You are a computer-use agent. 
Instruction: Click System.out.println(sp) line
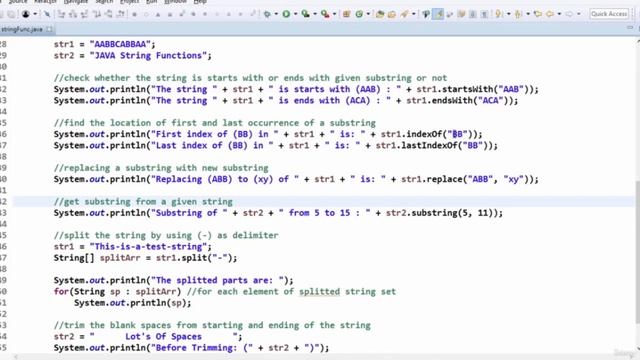coord(133,303)
